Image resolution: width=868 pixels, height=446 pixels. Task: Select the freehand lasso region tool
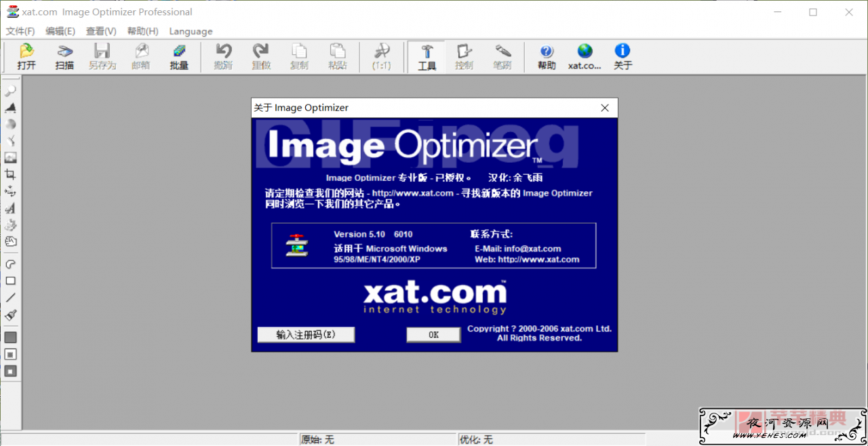click(11, 264)
